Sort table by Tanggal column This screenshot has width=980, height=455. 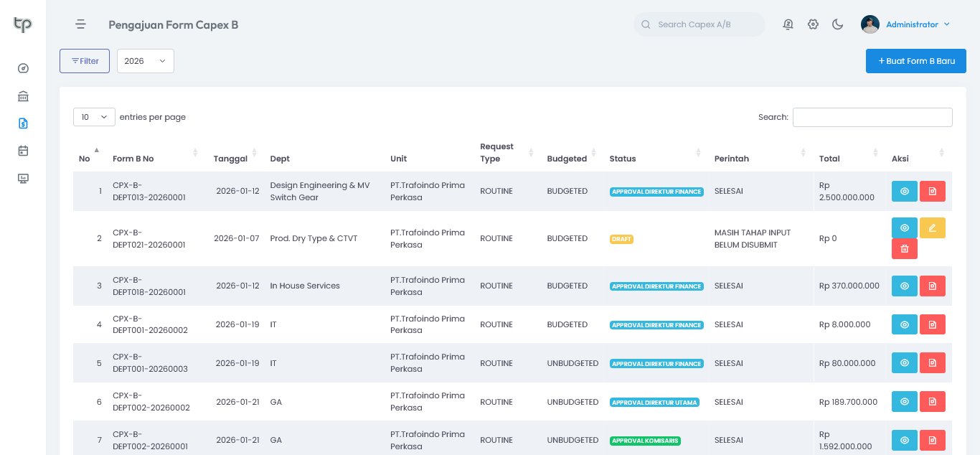230,159
